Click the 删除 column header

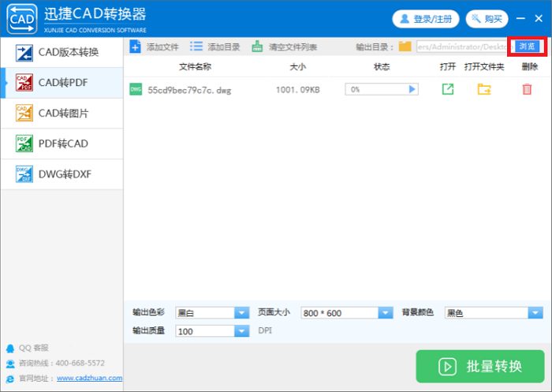529,66
